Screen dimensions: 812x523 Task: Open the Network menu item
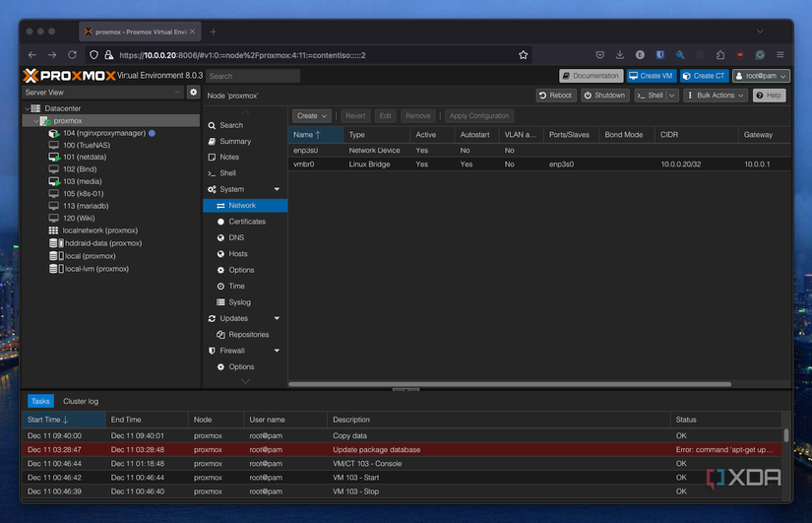tap(242, 206)
